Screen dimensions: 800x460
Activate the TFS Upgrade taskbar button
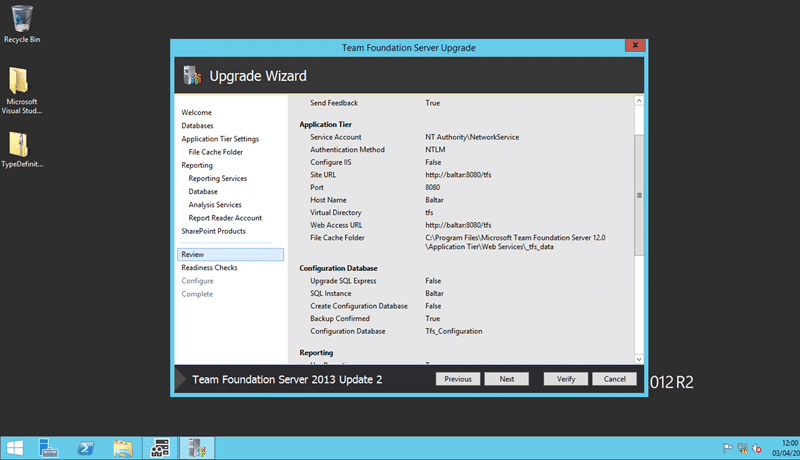click(x=197, y=448)
